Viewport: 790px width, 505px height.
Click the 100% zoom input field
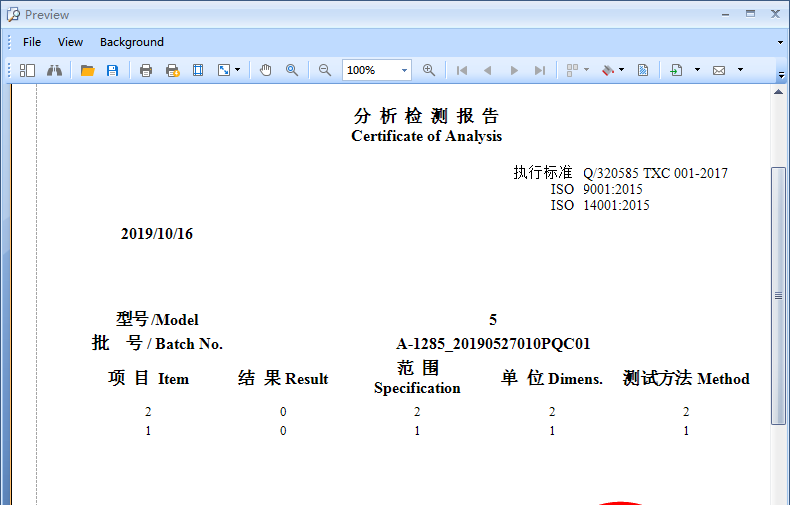pos(372,70)
